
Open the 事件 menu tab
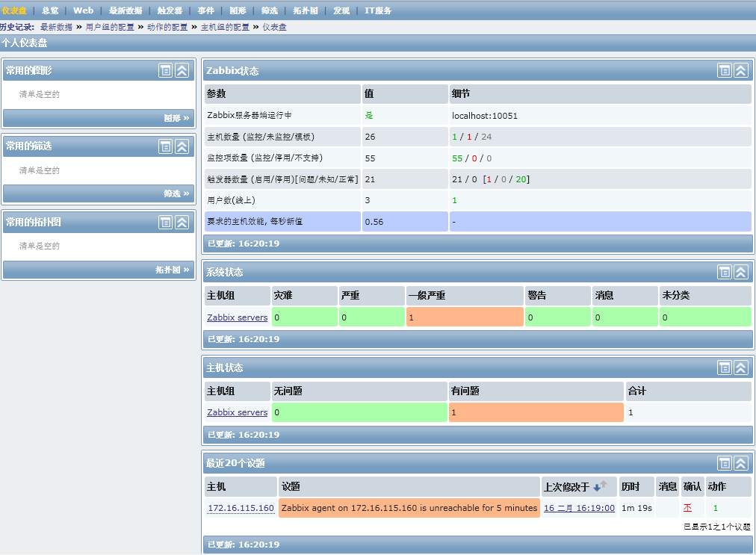(x=206, y=10)
